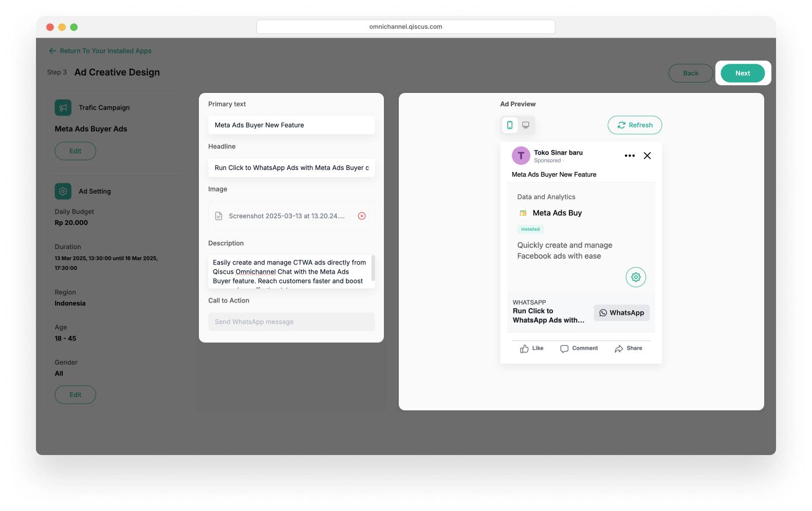Click the Comment speech bubble icon
The width and height of the screenshot is (812, 511).
564,349
